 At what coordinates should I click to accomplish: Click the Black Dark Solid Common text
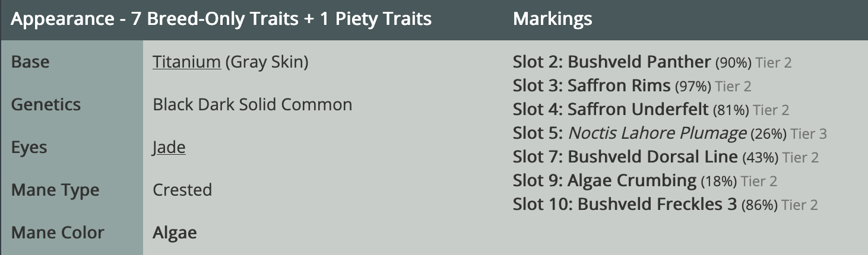pos(252,105)
